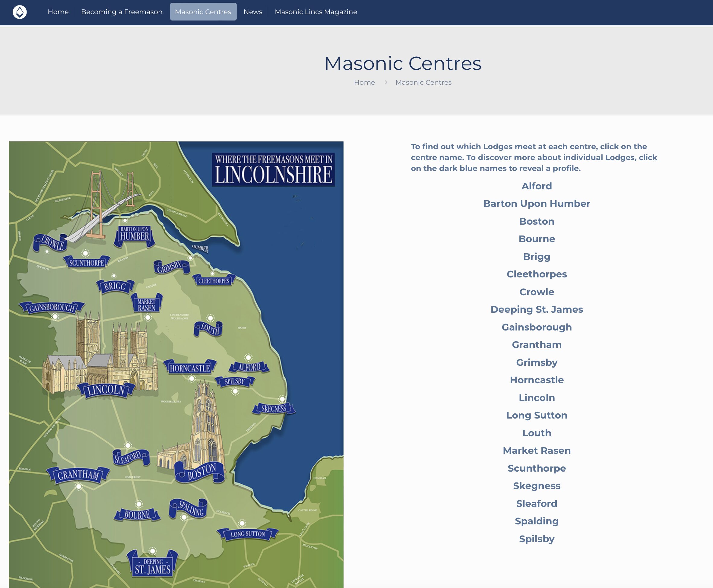Go to the News menu item
The image size is (713, 588).
[x=253, y=12]
